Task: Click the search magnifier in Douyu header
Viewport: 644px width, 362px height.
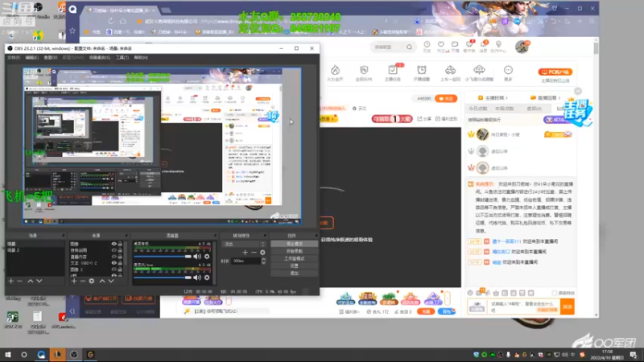Action: [409, 47]
